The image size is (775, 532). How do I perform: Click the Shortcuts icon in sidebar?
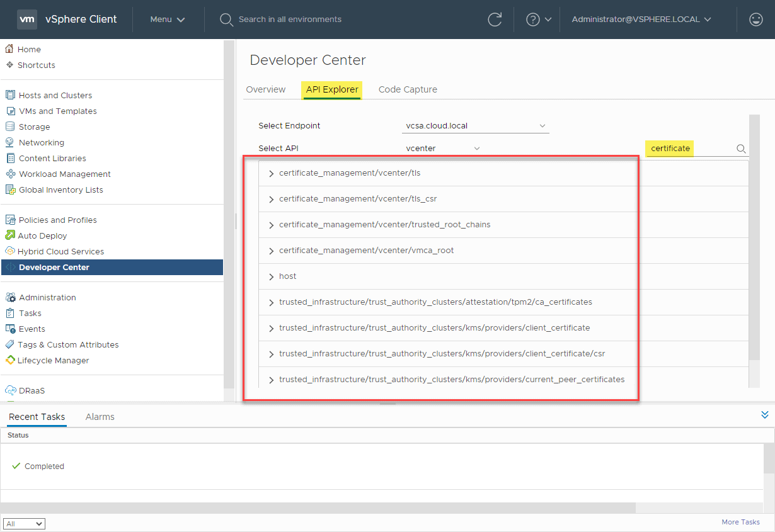tap(9, 65)
